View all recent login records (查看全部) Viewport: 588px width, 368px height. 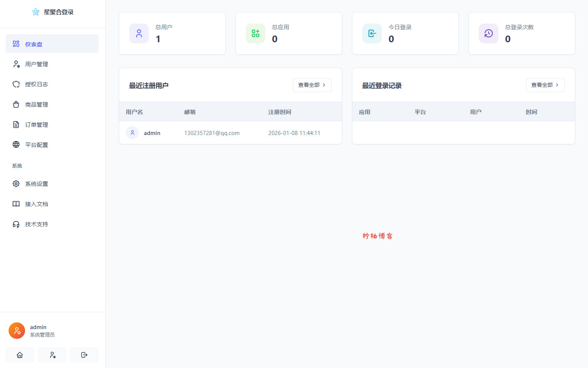click(x=545, y=85)
